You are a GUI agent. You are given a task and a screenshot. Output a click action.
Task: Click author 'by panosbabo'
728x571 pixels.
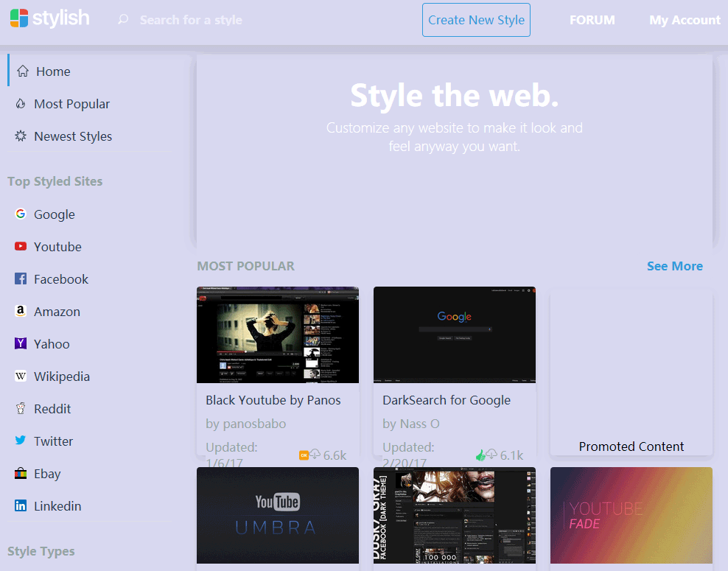tap(245, 424)
